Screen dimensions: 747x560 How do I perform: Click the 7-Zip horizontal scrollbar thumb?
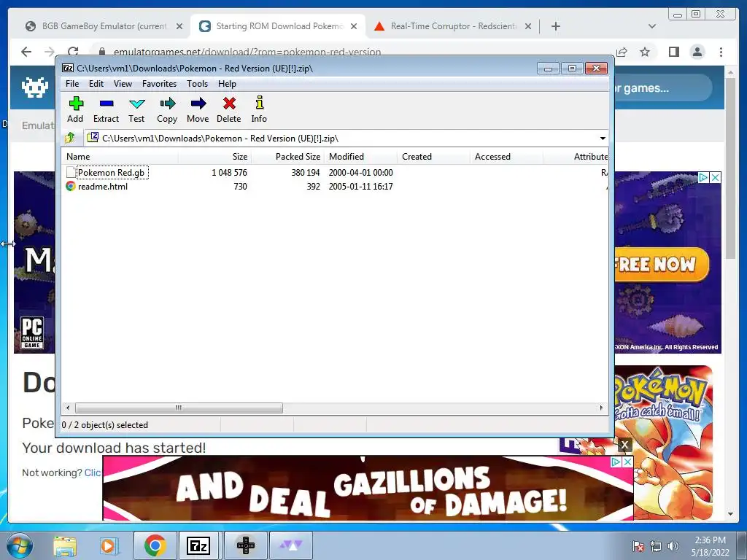[179, 408]
